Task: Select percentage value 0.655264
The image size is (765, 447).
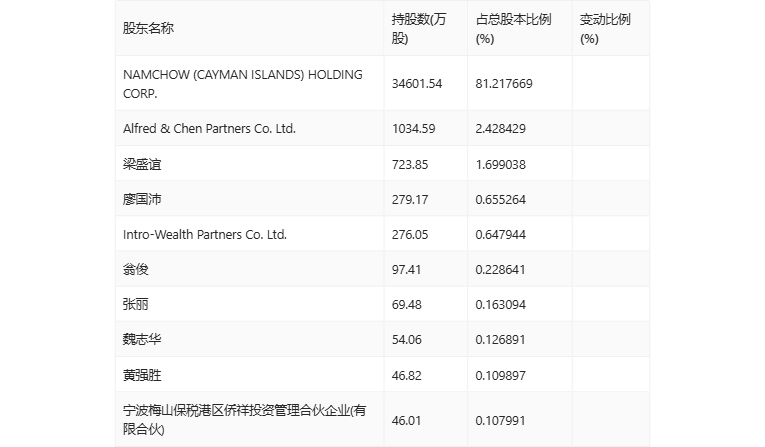Action: click(x=501, y=200)
